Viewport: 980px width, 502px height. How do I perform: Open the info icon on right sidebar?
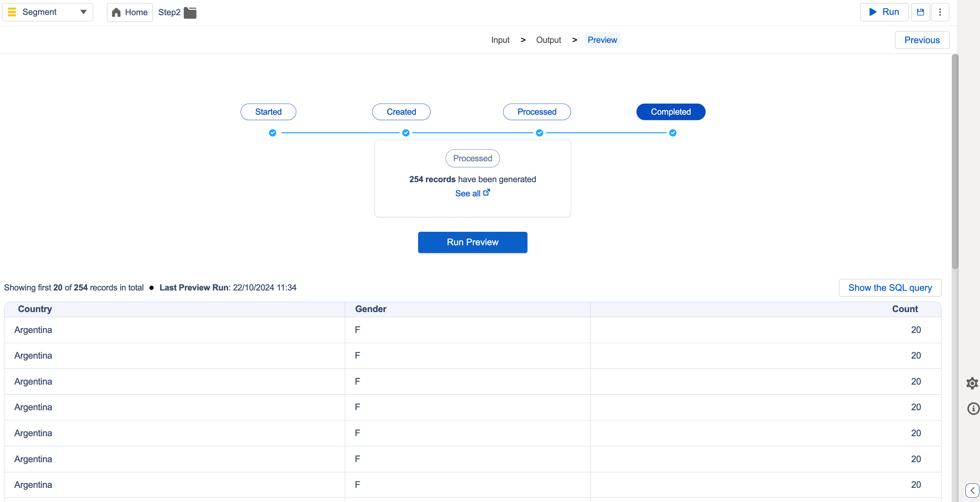pos(973,409)
